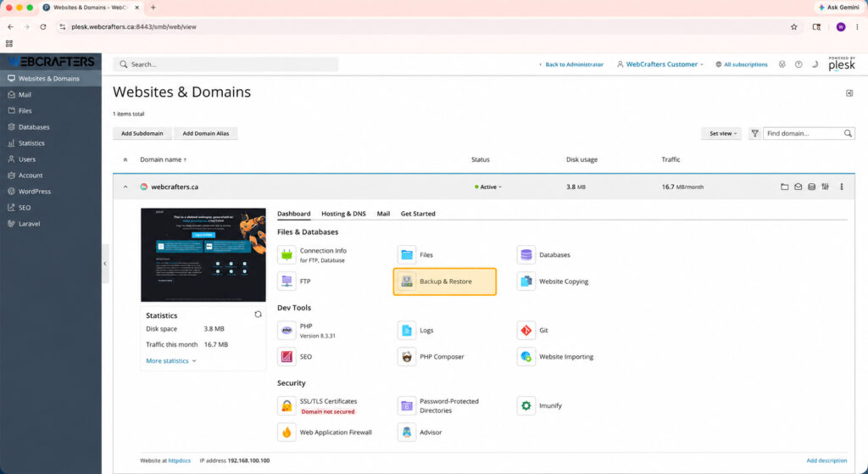Screen dimensions: 868x474
Task: Open WebCrafters Customer account menu
Action: (x=659, y=64)
